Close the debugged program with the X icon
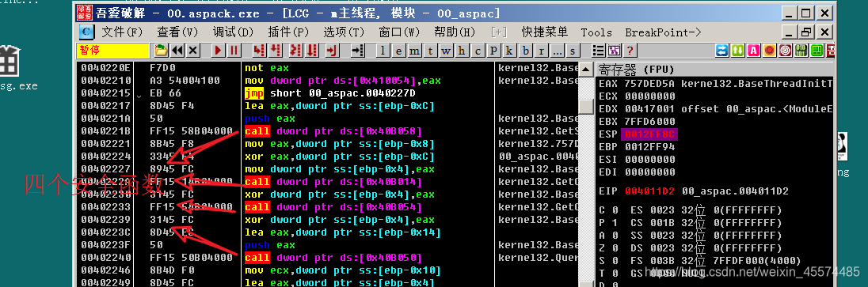Screen dimensions: 868x287 click(x=192, y=51)
